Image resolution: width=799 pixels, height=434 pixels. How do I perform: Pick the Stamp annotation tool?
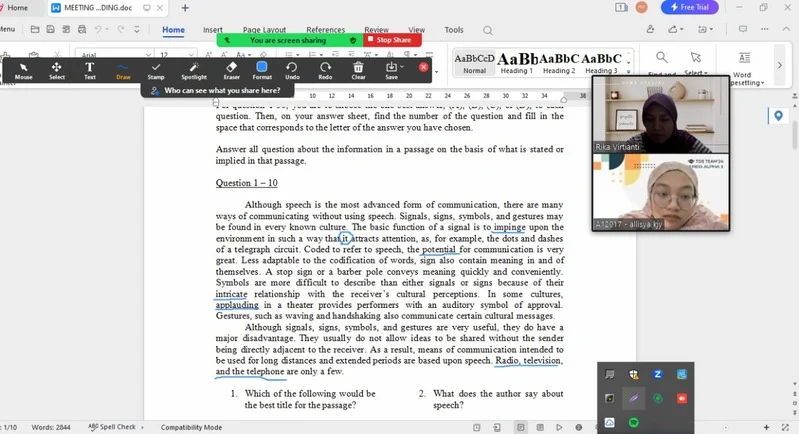coord(156,70)
